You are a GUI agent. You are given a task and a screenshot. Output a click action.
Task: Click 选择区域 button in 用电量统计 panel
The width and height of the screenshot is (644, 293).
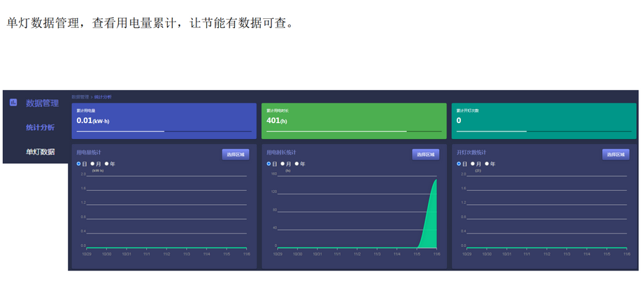pyautogui.click(x=235, y=155)
